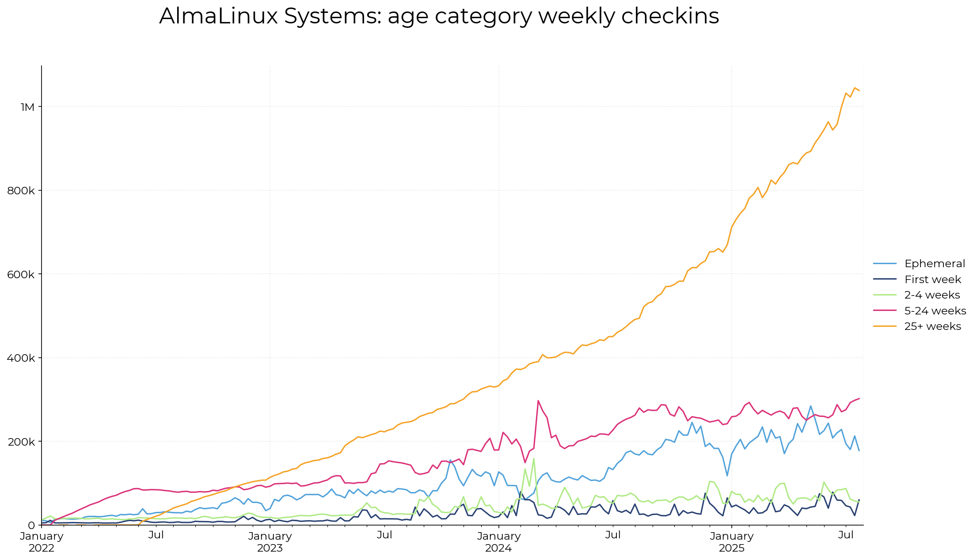Click the 200k y-axis label

pos(21,442)
